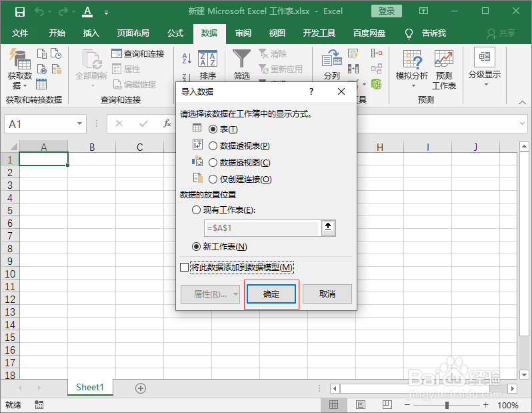
Task: Switch to Page Layout view in status bar
Action: pyautogui.click(x=360, y=405)
